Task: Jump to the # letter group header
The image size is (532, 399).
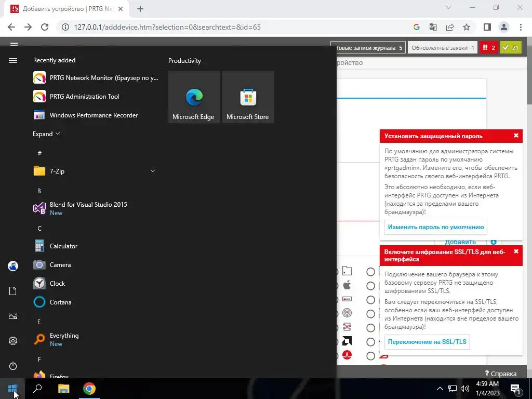Action: [x=39, y=153]
